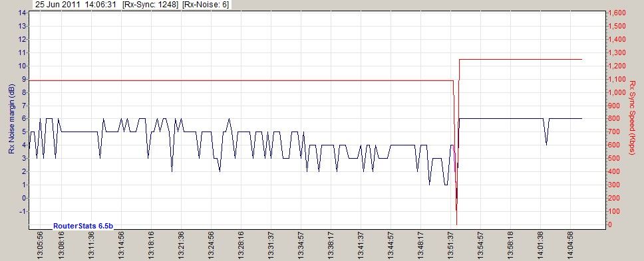Screen dimensions: 644x261
Task: Click the 900 tick on sync speed axis
Action: (x=615, y=106)
